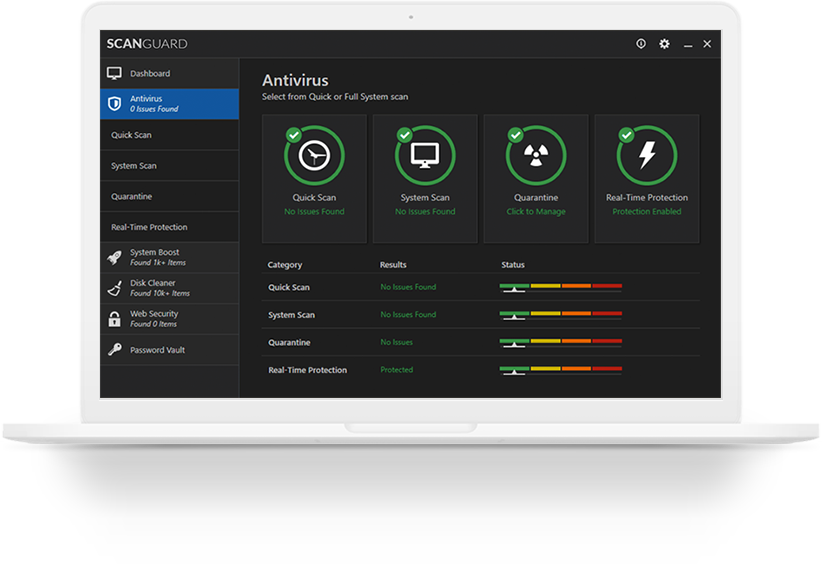This screenshot has width=822, height=564.
Task: Click green checkmark badge on System Scan card
Action: point(405,135)
